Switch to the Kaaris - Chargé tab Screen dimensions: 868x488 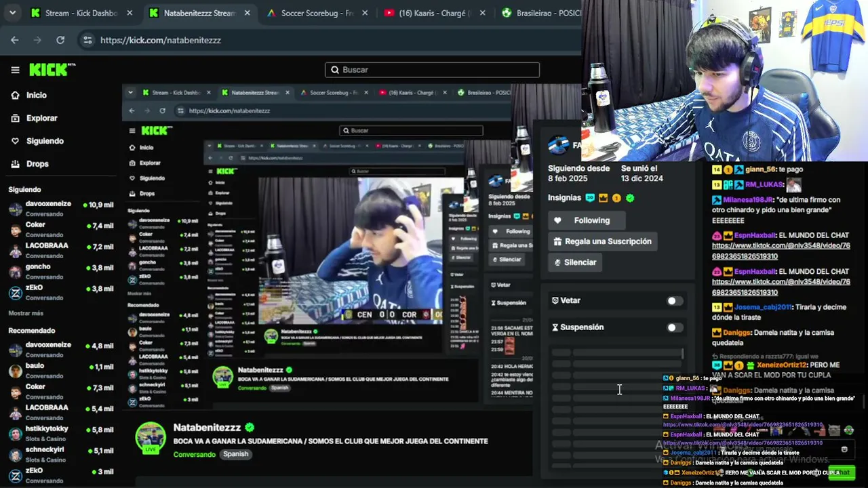(434, 13)
